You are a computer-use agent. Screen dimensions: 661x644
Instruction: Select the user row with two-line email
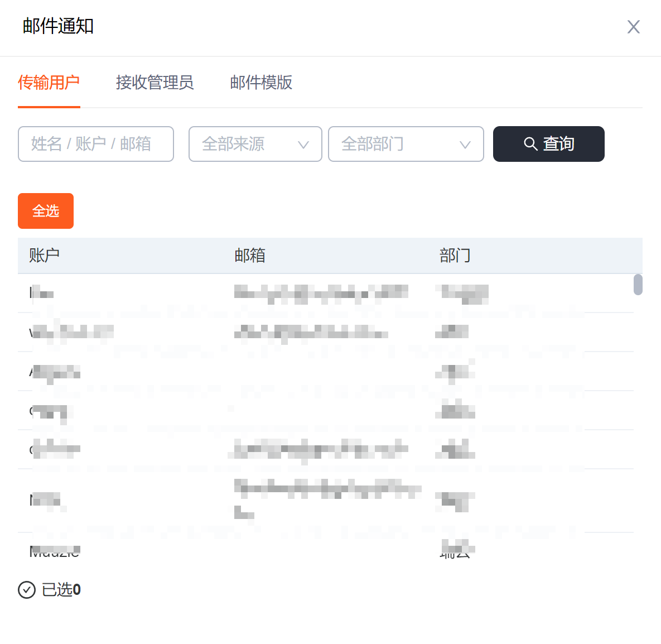tap(324, 500)
